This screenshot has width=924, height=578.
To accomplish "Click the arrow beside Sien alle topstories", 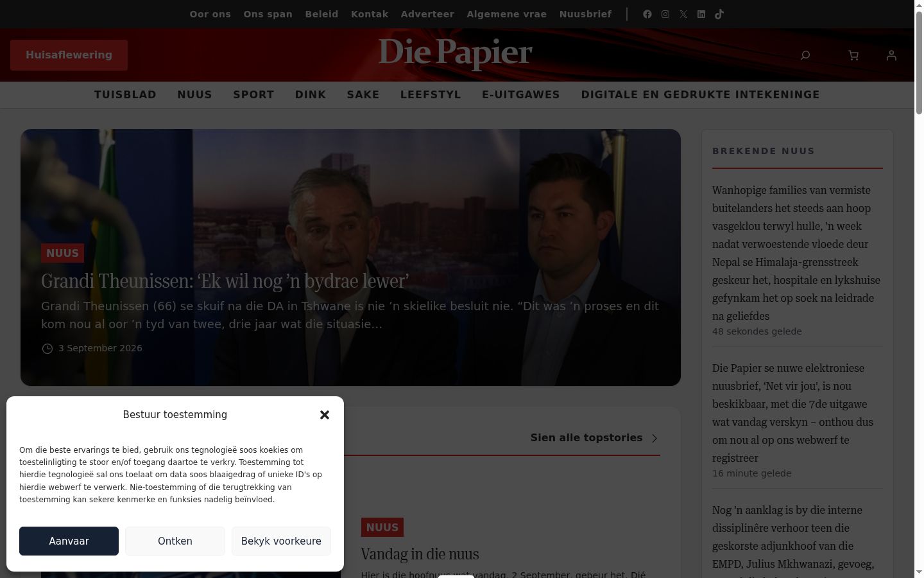I will pyautogui.click(x=654, y=438).
